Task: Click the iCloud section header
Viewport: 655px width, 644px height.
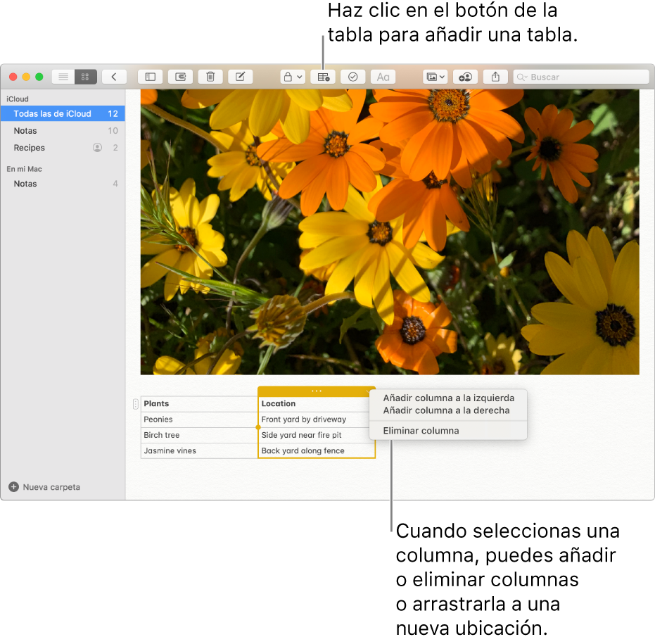Action: point(18,99)
